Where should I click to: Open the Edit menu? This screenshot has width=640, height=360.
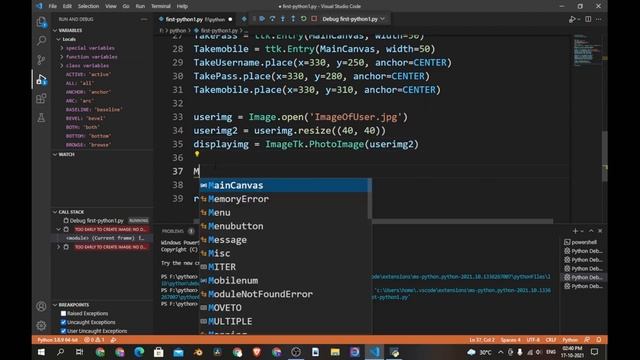(67, 6)
